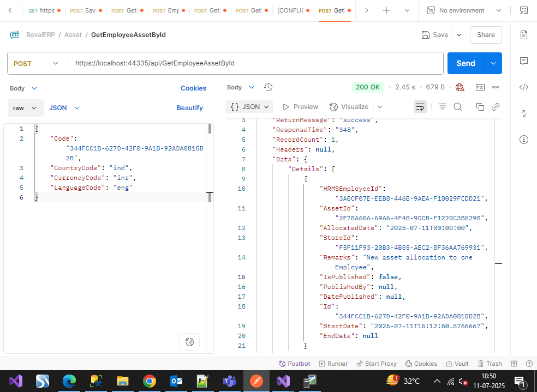The height and width of the screenshot is (392, 537).
Task: Select the POST Sav request tab
Action: pos(82,10)
